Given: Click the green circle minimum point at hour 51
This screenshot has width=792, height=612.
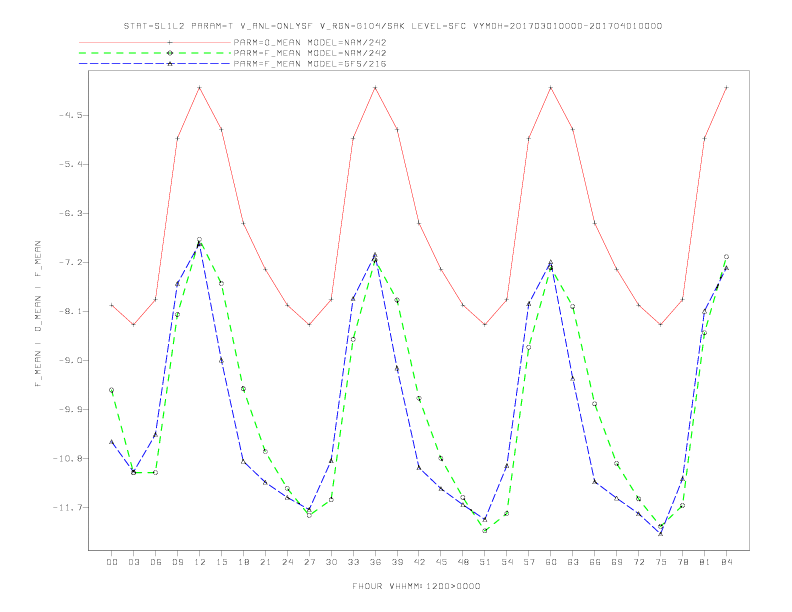Looking at the screenshot, I should (x=485, y=530).
